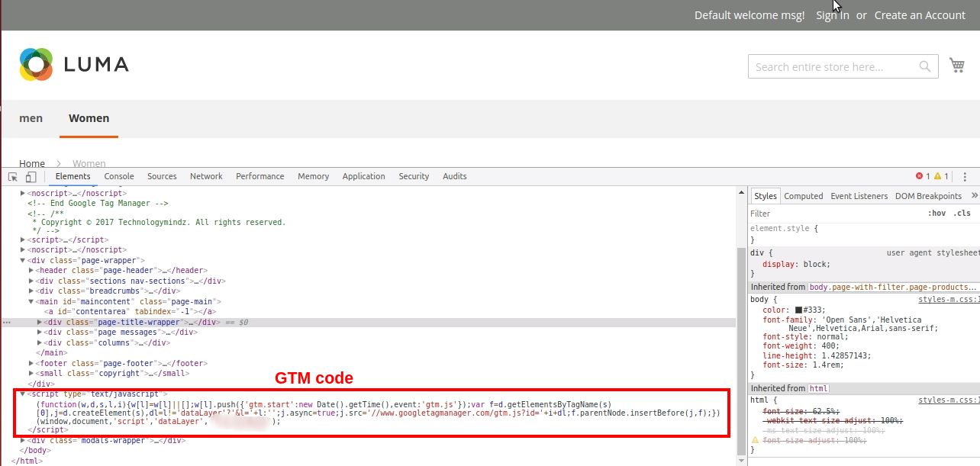
Task: Click the Sign In link
Action: click(x=832, y=15)
